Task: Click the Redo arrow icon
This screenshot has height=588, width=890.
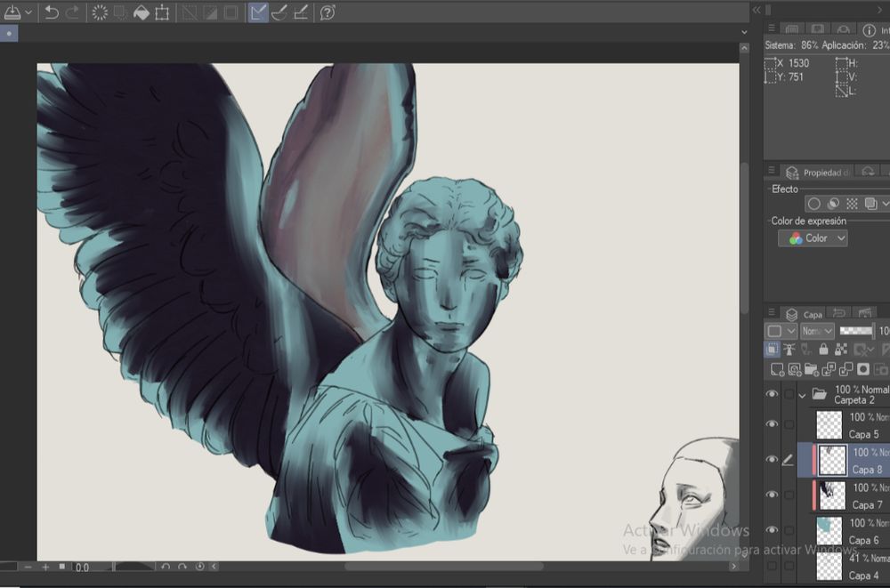Action: tap(73, 12)
